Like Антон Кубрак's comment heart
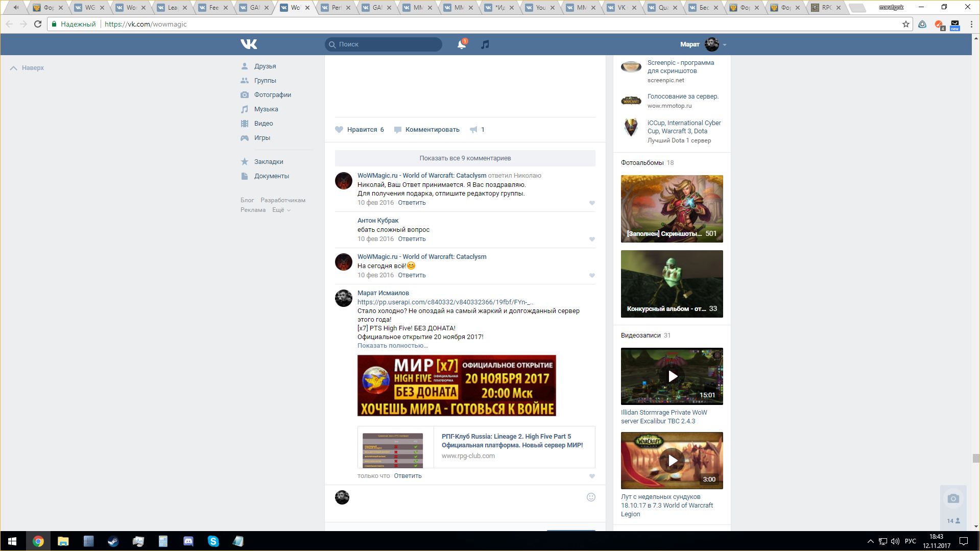Image resolution: width=980 pixels, height=551 pixels. pos(592,239)
